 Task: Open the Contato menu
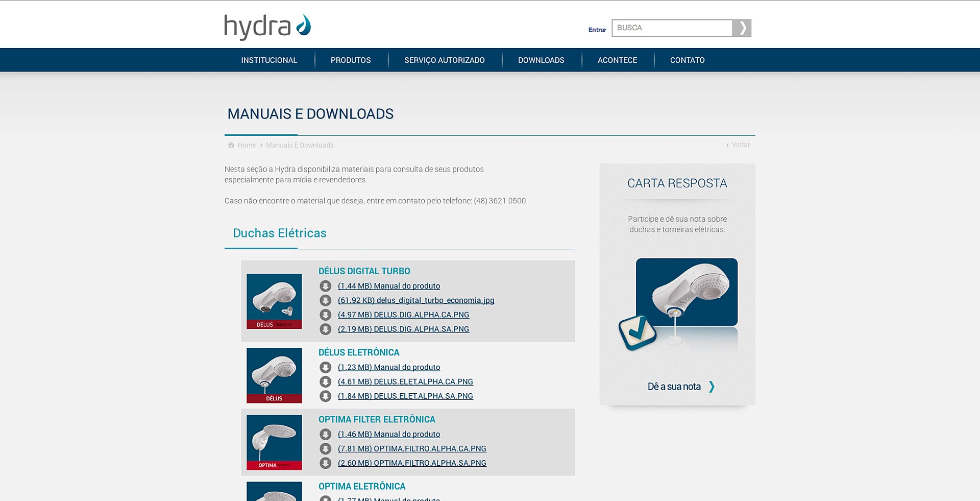pos(687,60)
